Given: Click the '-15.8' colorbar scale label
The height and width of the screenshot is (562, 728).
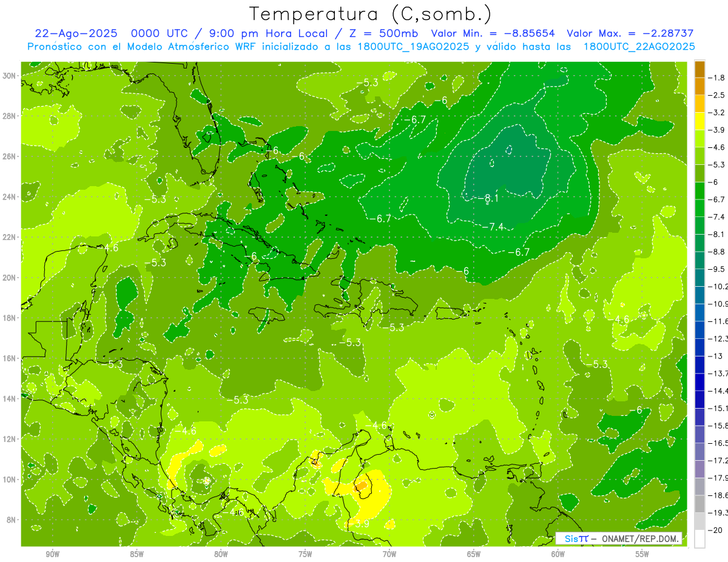Looking at the screenshot, I should 718,426.
